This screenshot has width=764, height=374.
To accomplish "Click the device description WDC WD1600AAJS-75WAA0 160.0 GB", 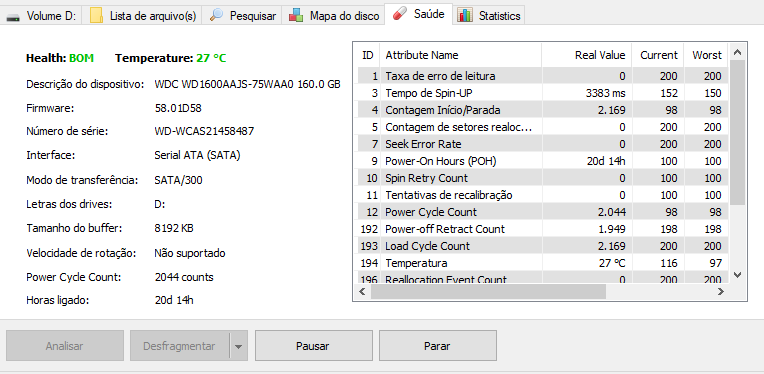I will tap(247, 84).
